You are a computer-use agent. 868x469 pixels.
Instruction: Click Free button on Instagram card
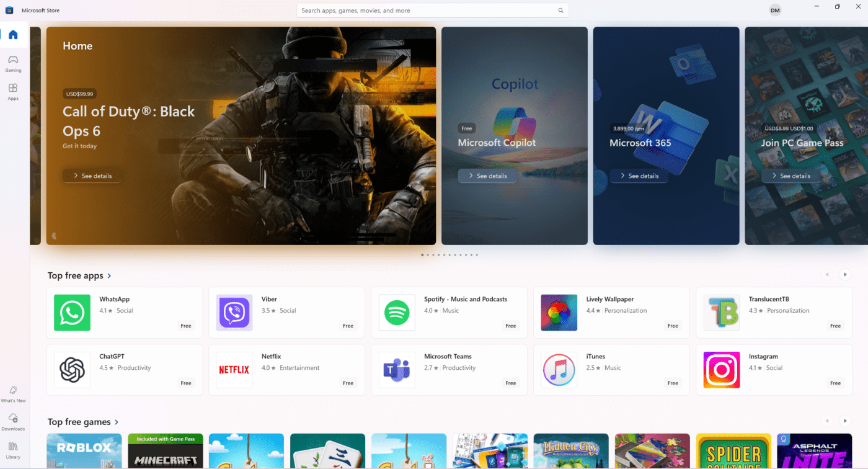pyautogui.click(x=836, y=383)
